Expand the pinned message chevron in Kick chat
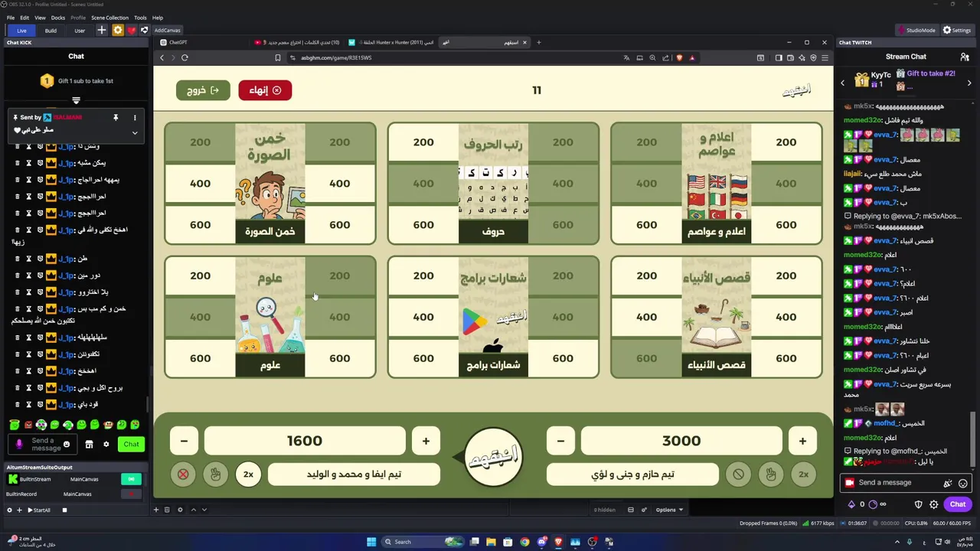Screen dimensions: 980x551 [x=135, y=133]
